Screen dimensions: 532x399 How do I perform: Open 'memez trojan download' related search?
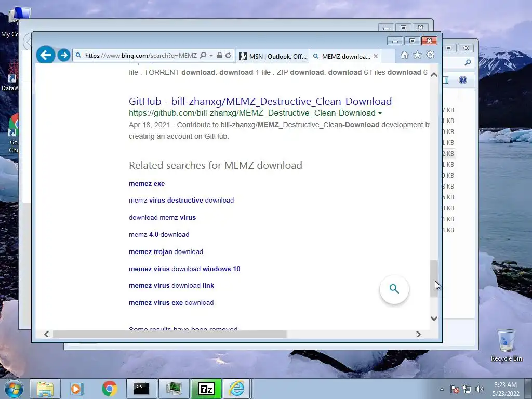[166, 252]
